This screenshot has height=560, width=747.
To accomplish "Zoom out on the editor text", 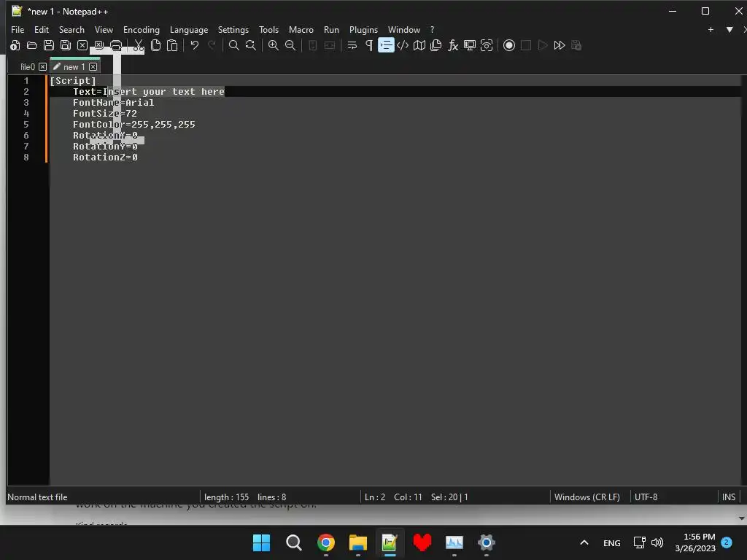I will click(x=290, y=45).
